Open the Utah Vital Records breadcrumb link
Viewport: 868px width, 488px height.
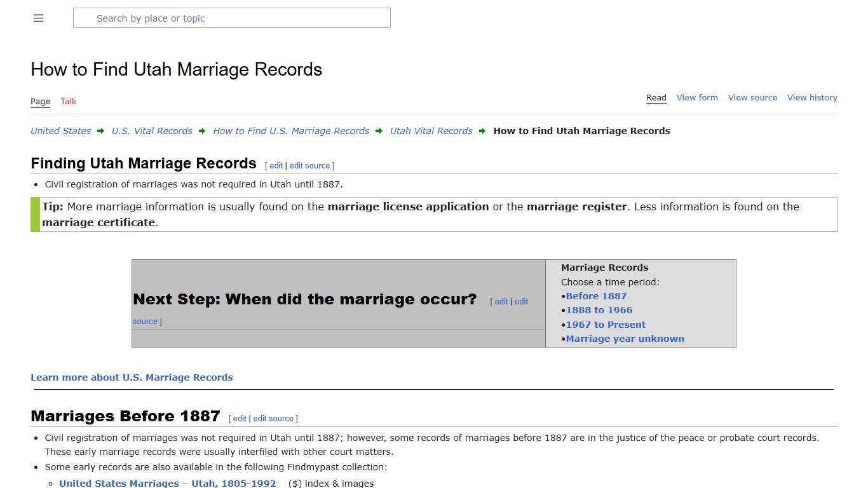click(x=431, y=131)
